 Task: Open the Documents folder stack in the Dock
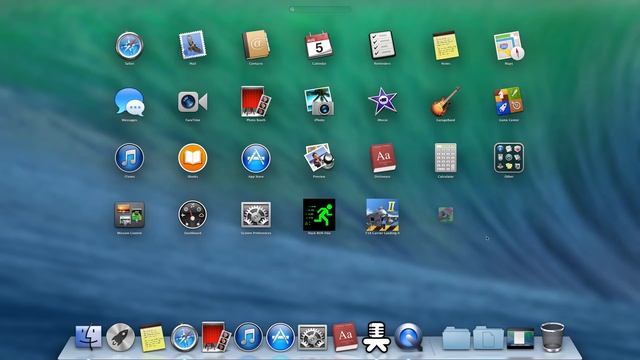488,338
